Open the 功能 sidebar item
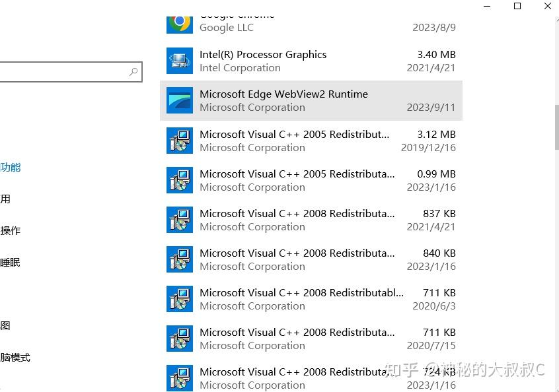 click(x=11, y=168)
